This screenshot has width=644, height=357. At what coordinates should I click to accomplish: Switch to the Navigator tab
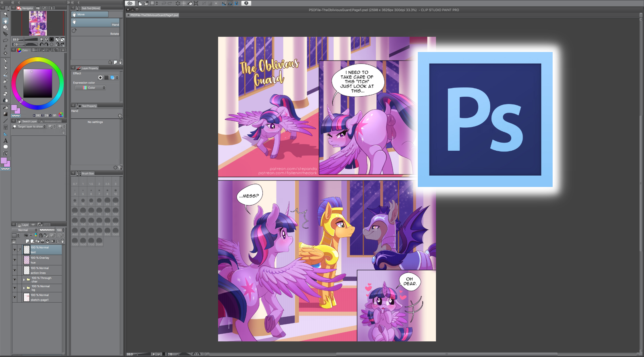[x=25, y=8]
